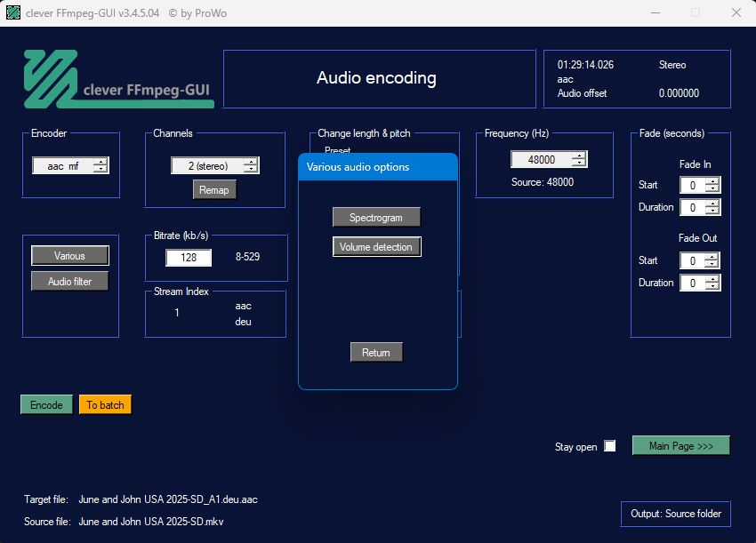Open the Various options button
Viewport: 756px width, 543px height.
coord(70,255)
